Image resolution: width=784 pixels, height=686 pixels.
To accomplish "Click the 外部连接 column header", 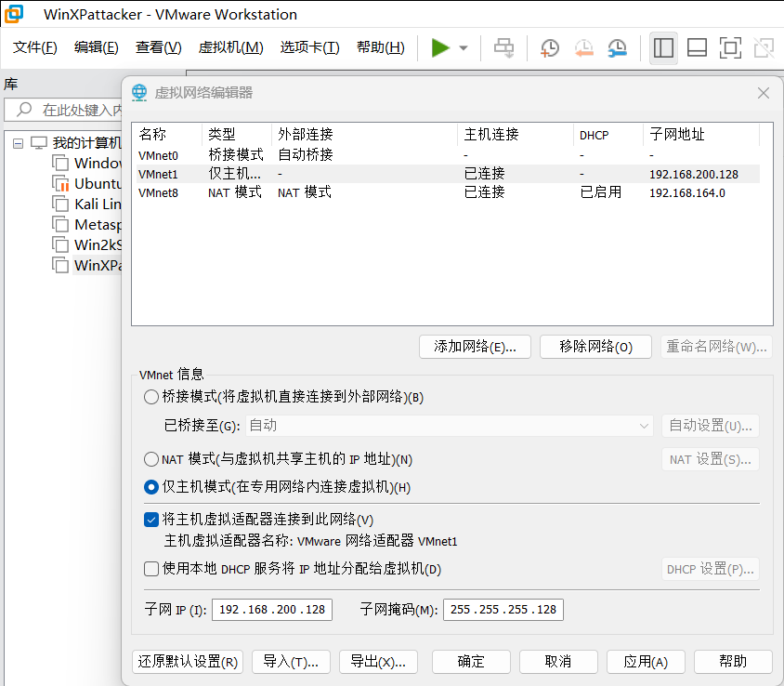I will [364, 135].
